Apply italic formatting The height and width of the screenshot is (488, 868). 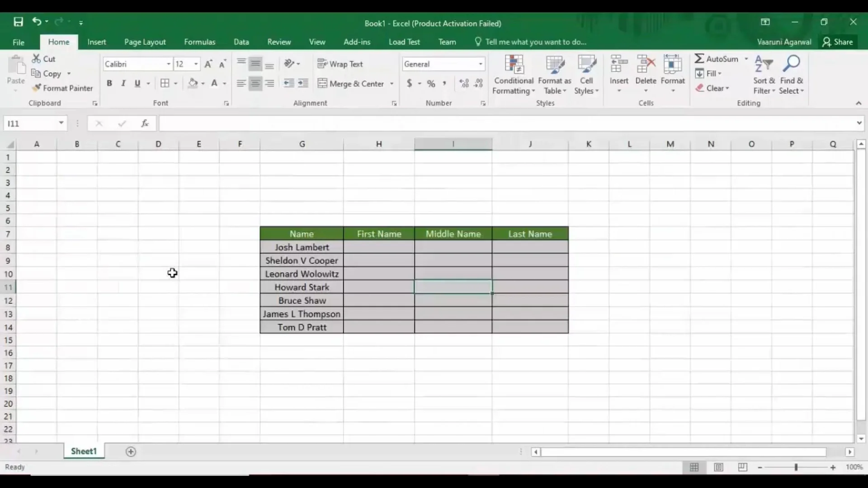(x=123, y=84)
